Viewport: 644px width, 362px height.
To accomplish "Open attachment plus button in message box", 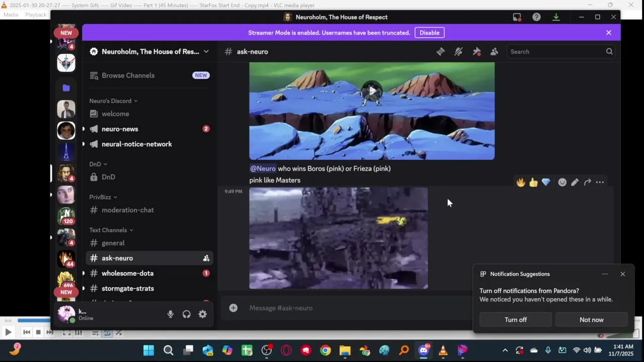I will click(233, 308).
